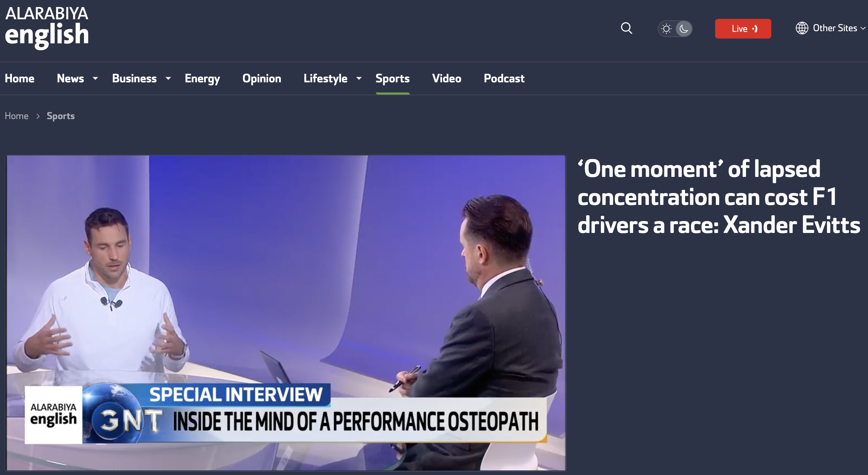Open the Energy section
868x475 pixels.
[202, 78]
